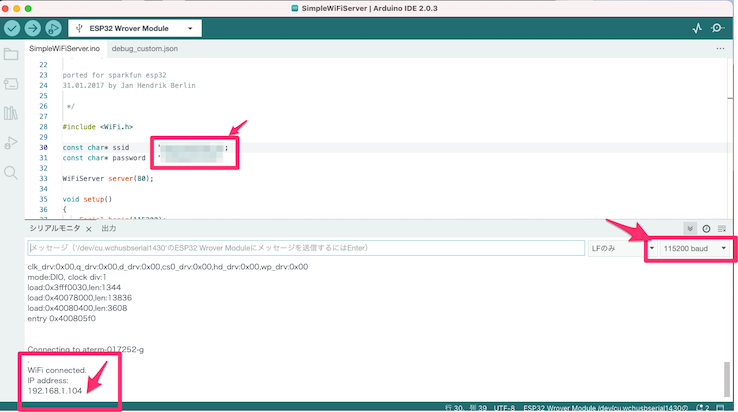Open the Library Manager books icon
Screen dimensions: 738x412
(11, 113)
